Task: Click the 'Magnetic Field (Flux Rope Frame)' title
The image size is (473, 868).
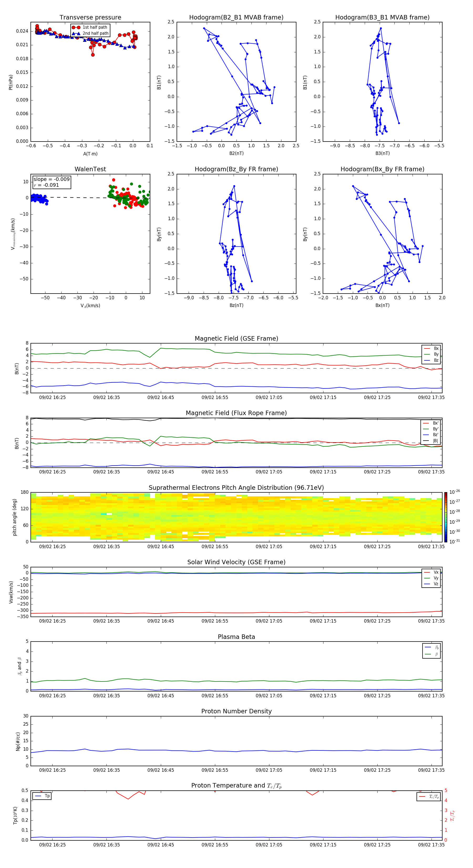Action: [x=236, y=413]
